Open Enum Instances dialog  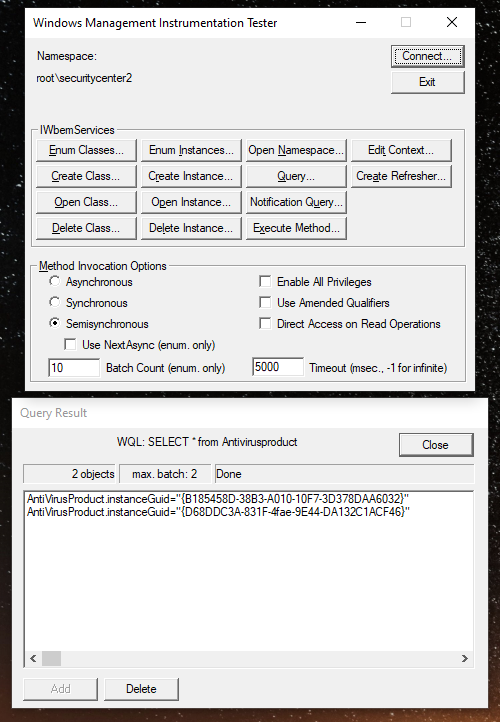[191, 151]
